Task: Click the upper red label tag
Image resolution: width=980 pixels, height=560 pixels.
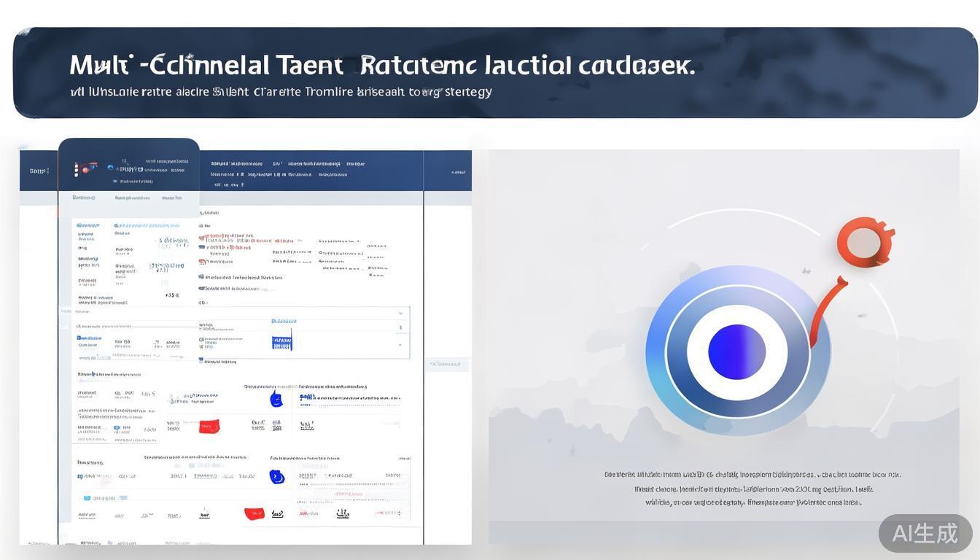Action: coord(209,426)
